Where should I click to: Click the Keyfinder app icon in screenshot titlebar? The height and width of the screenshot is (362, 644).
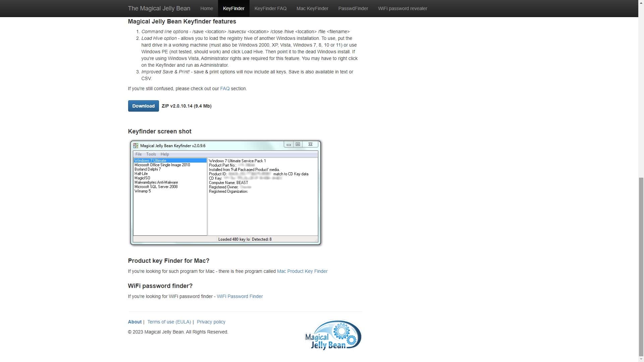(x=136, y=145)
